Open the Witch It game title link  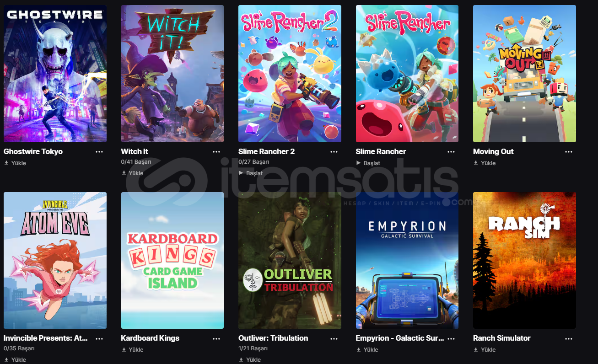click(x=135, y=151)
